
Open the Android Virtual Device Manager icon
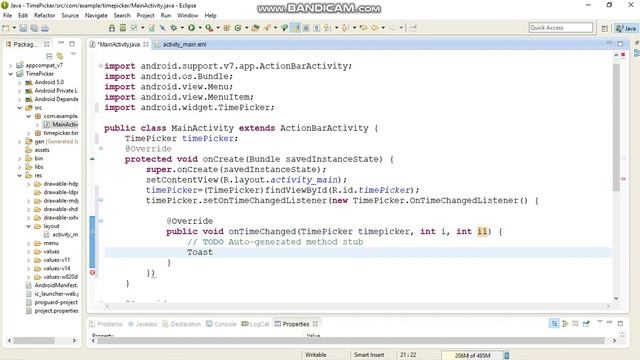tap(122, 28)
